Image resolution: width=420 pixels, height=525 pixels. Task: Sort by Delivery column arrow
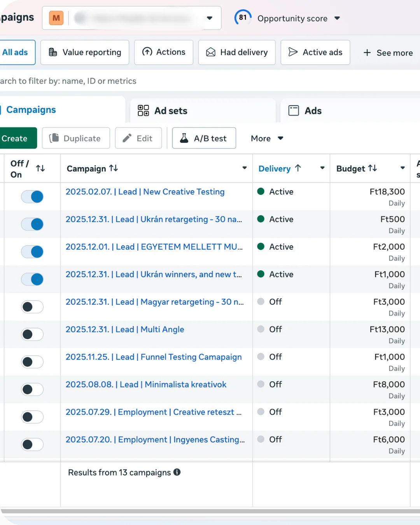click(x=298, y=168)
